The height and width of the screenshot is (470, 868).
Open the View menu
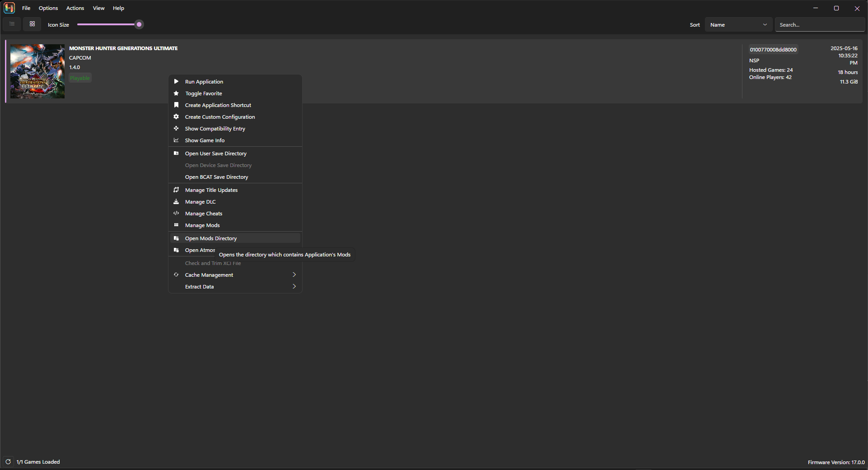point(98,8)
